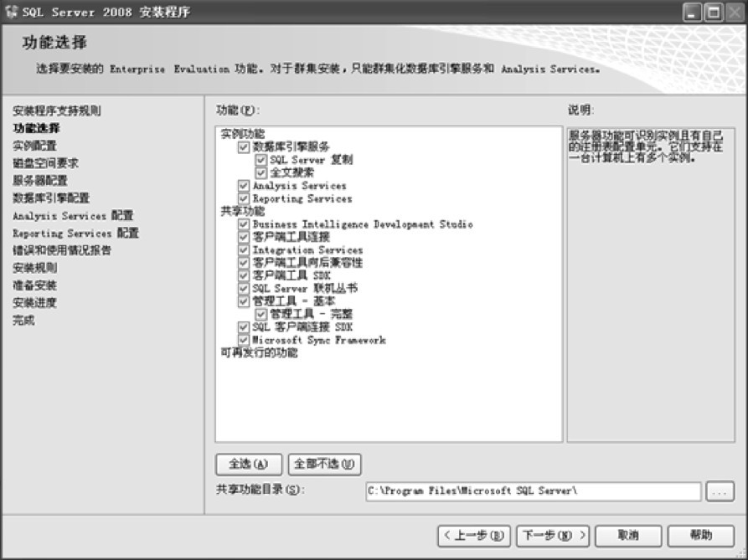Select Analysis Services 配置 step in sidebar
Viewport: 748px width, 560px height.
[73, 216]
